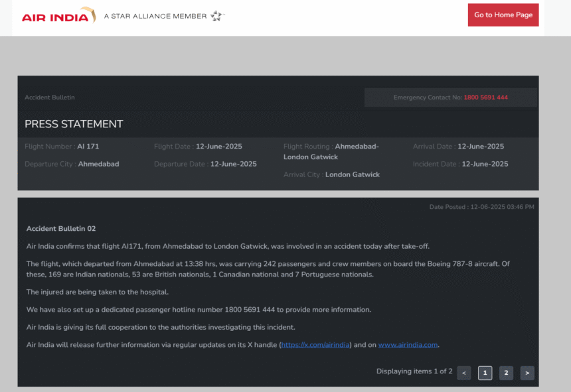The width and height of the screenshot is (571, 392).
Task: Go to next bulletin page arrow
Action: tap(527, 373)
